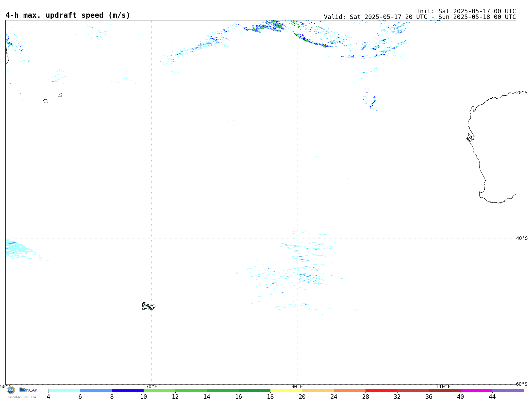The image size is (532, 400).
Task: Click the dark blue 8-10 color swatch
Action: [x=128, y=391]
